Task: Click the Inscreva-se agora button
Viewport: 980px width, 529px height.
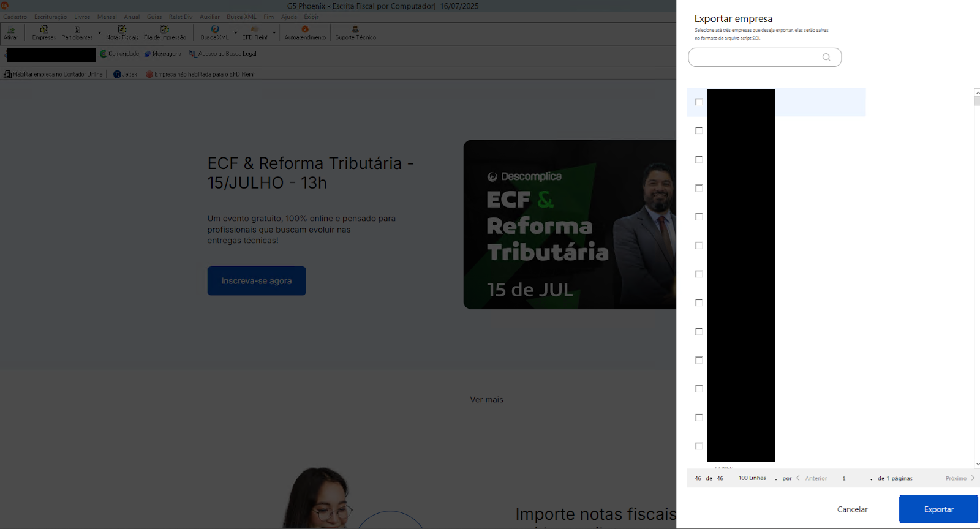Action: (x=257, y=281)
